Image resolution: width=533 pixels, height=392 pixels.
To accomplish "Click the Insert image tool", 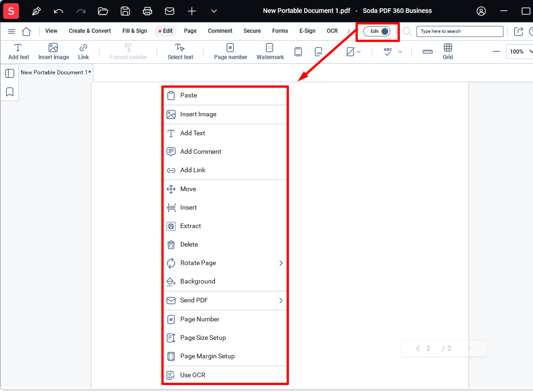I will click(x=54, y=52).
